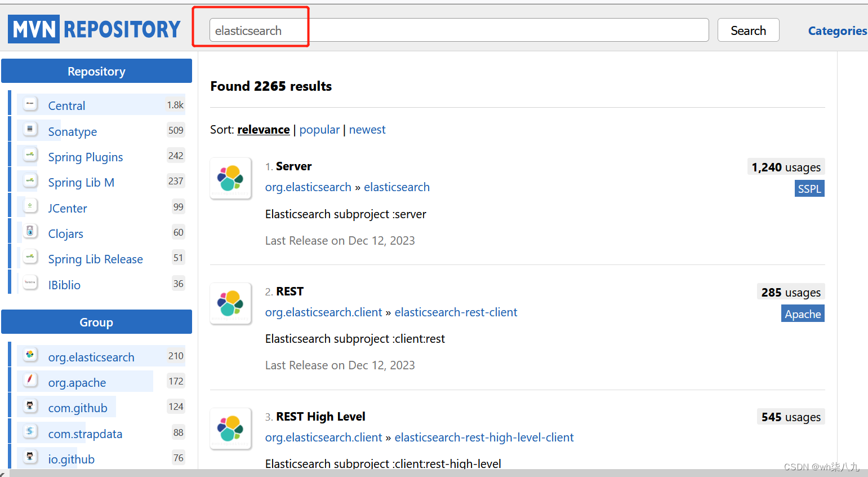Filter by Spring Lib M repository

[81, 182]
